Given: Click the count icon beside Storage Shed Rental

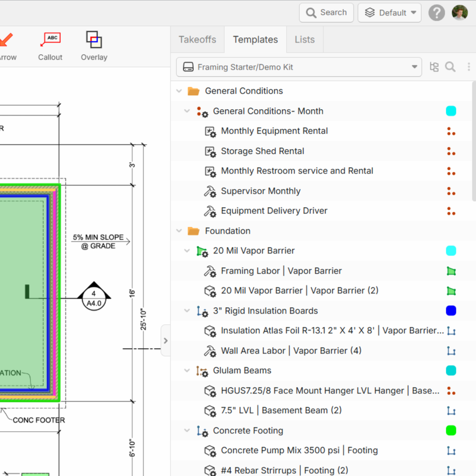Looking at the screenshot, I should pyautogui.click(x=451, y=151).
